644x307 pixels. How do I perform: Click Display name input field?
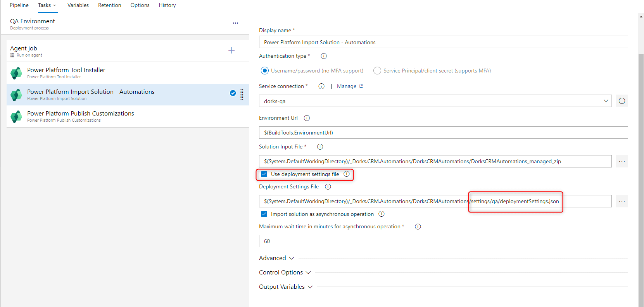coord(444,42)
